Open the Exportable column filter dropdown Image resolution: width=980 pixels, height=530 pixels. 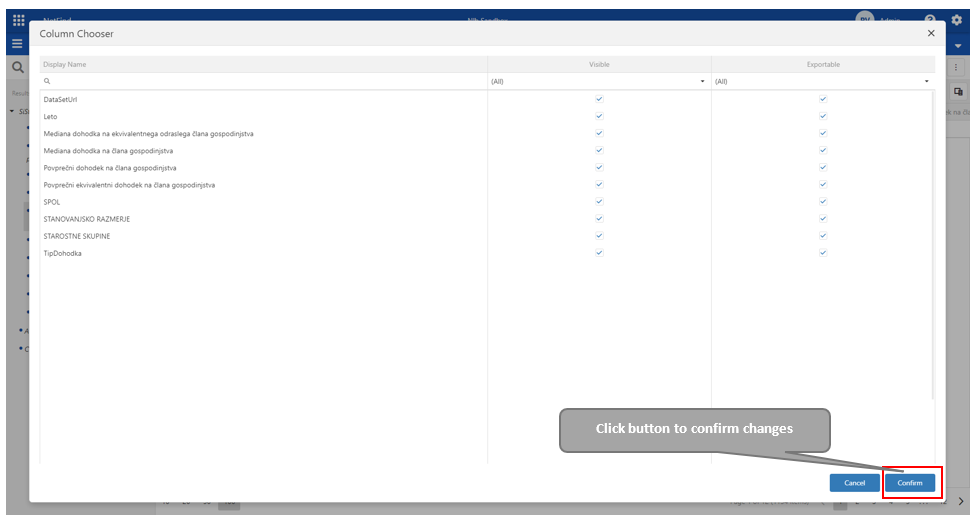[x=926, y=81]
